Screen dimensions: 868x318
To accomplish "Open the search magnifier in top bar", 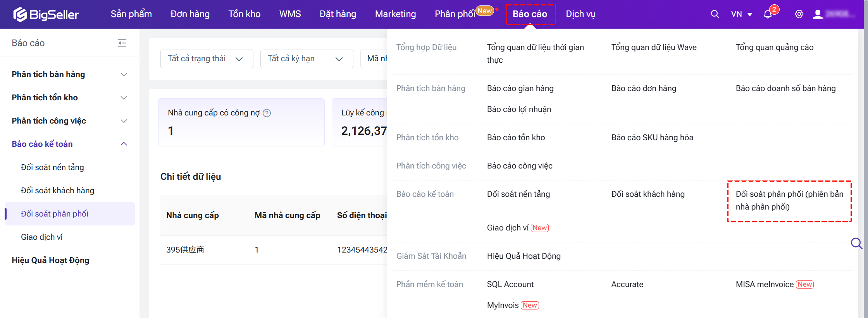I will 715,14.
